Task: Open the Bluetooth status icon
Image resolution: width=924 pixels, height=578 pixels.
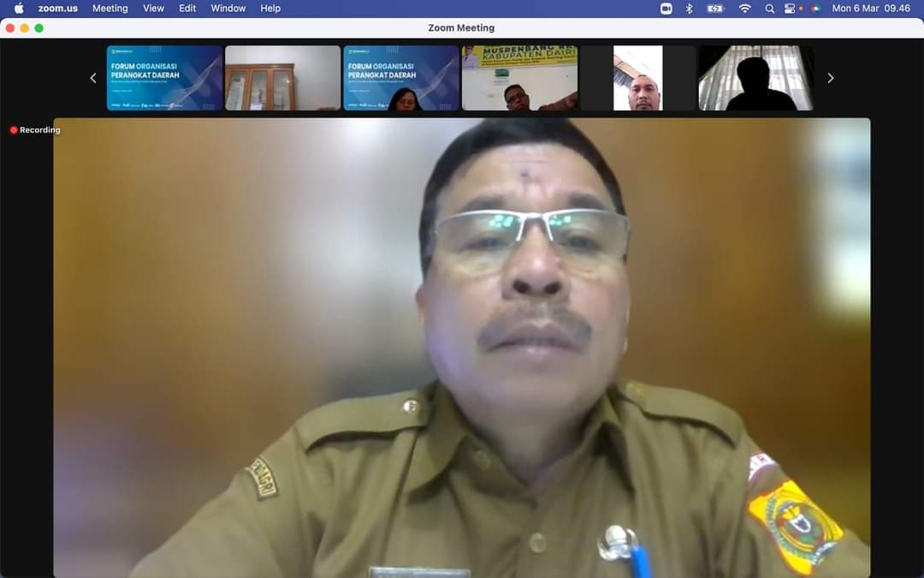Action: coord(690,9)
